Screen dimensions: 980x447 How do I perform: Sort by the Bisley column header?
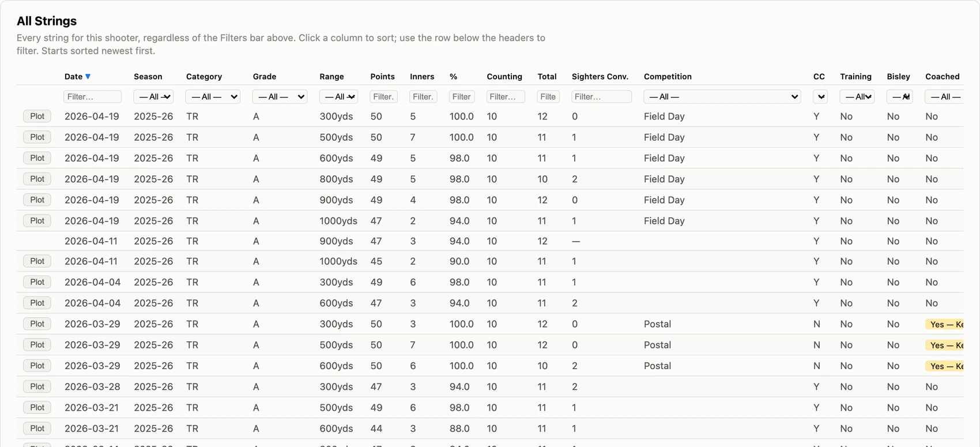[899, 77]
